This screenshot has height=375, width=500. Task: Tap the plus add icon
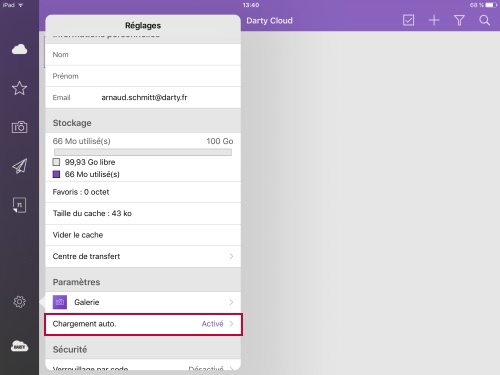coord(434,20)
